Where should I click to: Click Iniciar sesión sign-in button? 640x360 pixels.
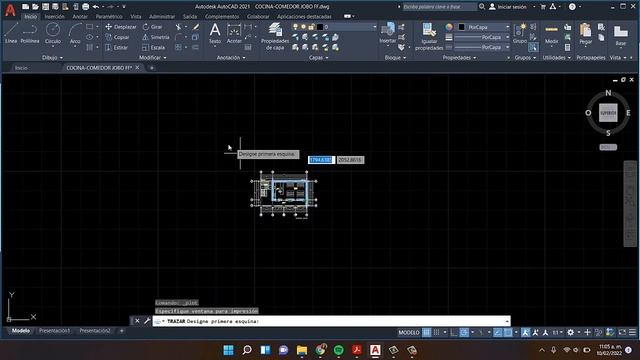click(x=508, y=7)
